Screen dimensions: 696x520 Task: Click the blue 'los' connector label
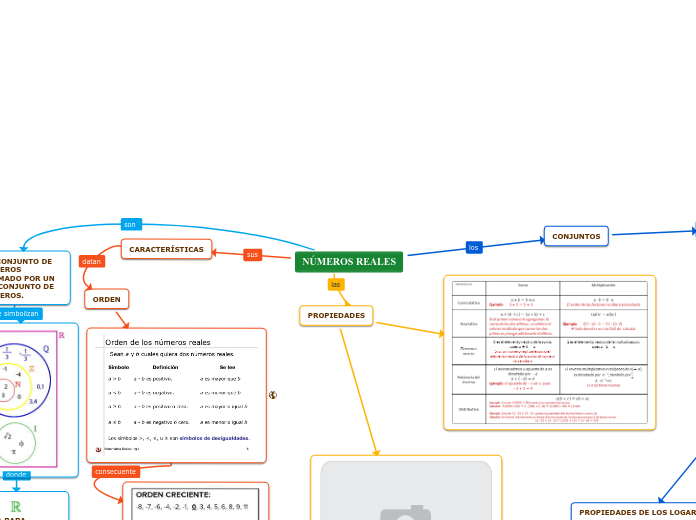(474, 247)
